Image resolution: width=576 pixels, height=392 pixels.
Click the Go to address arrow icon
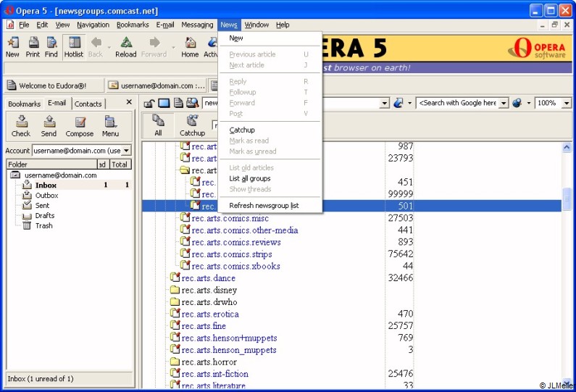pyautogui.click(x=398, y=103)
